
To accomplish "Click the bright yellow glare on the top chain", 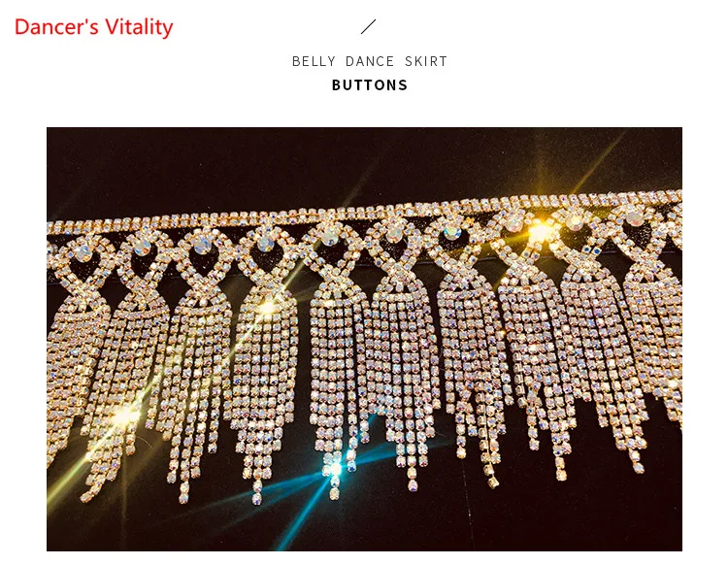I will coord(540,231).
